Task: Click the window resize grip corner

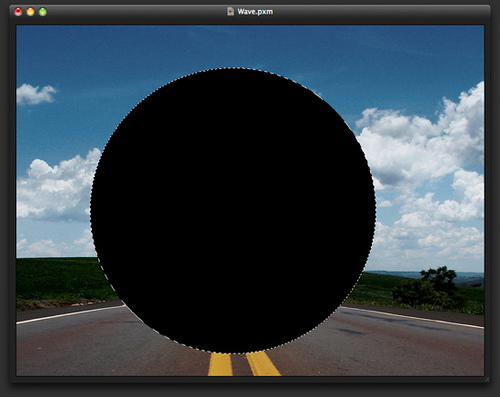Action: (x=487, y=379)
